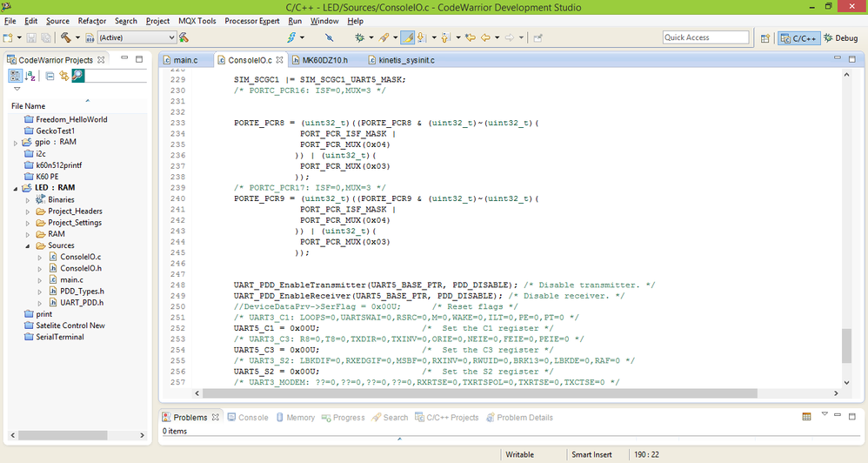Click the editor horizontal scrollbar thumb
Screen dimensions: 868x463
(479, 393)
